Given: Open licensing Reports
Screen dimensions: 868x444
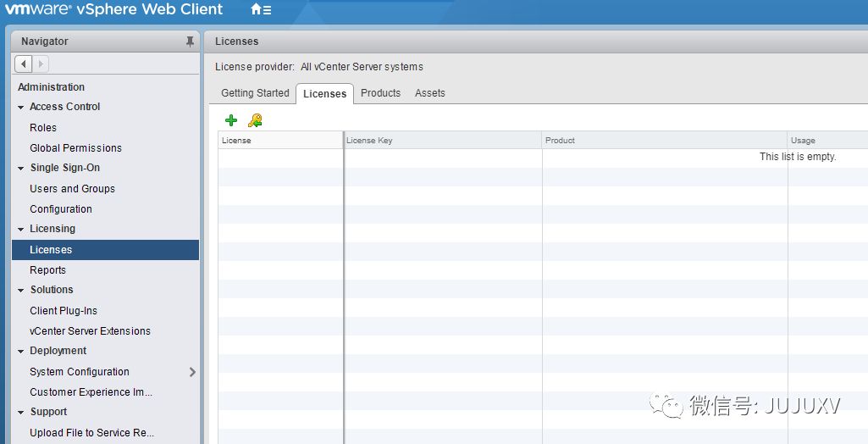Looking at the screenshot, I should coord(47,270).
